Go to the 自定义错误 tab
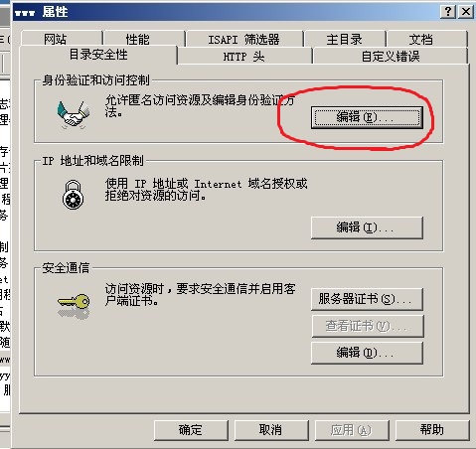The image size is (476, 449). point(391,56)
